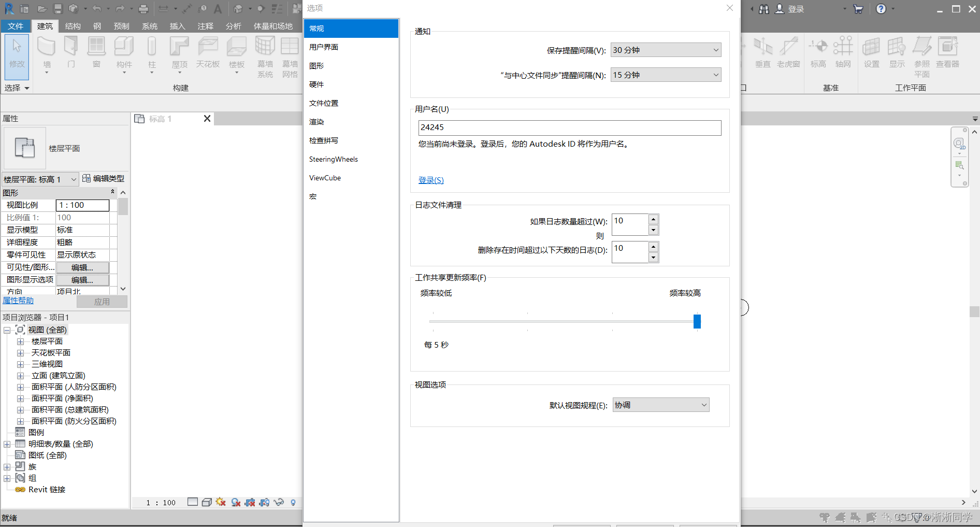
Task: Open the Help question mark icon
Action: 881,9
